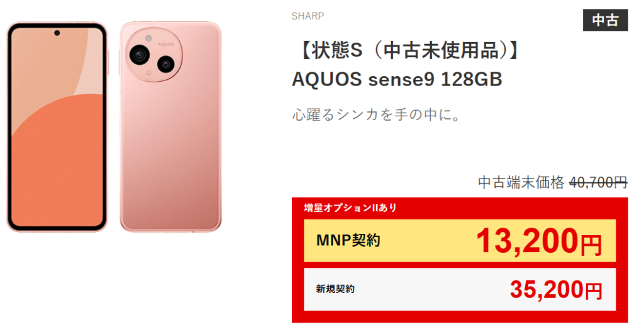The height and width of the screenshot is (332, 644).
Task: Click the 35,200円 new contract price
Action: (x=555, y=289)
